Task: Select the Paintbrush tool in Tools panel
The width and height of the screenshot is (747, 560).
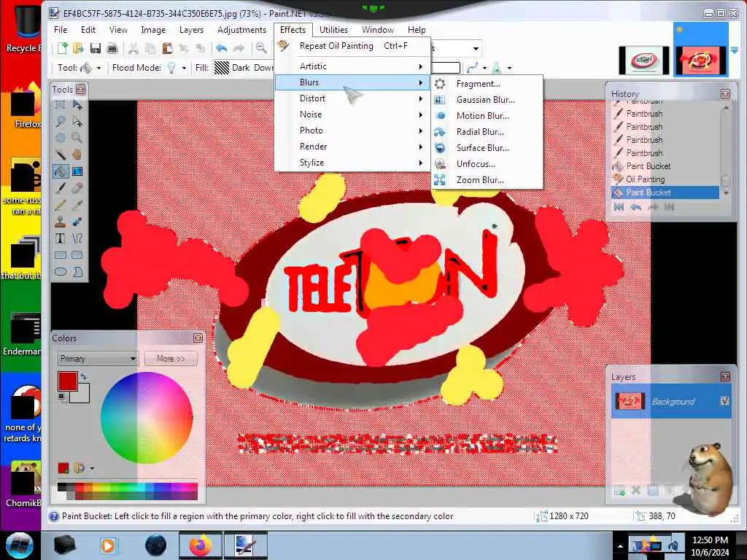Action: click(61, 188)
